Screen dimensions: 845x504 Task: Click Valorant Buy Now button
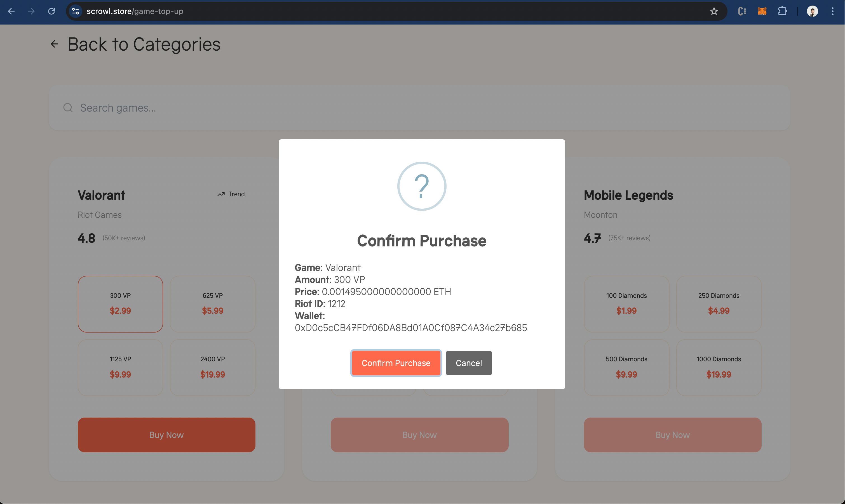(x=166, y=435)
